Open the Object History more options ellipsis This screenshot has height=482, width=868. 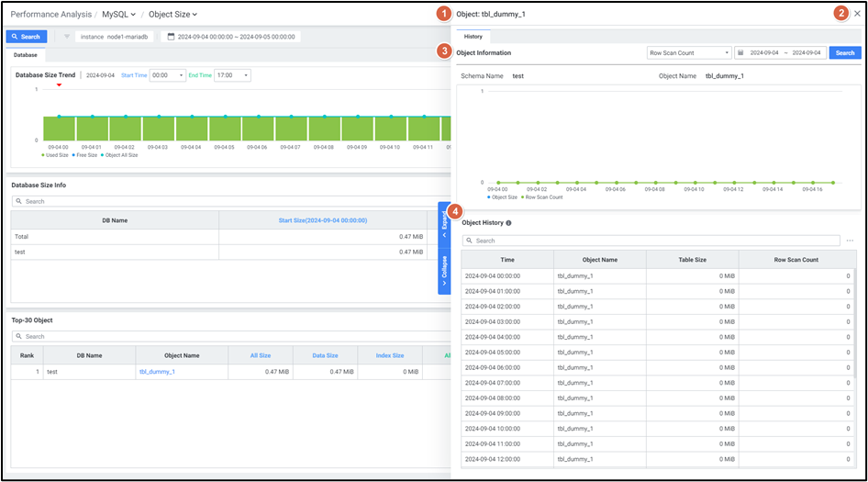[850, 241]
